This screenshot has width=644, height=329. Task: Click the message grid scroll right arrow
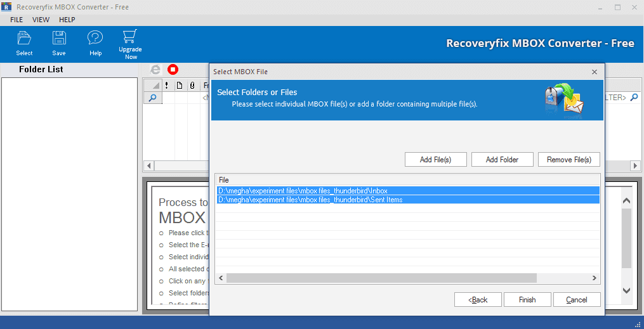pyautogui.click(x=636, y=165)
